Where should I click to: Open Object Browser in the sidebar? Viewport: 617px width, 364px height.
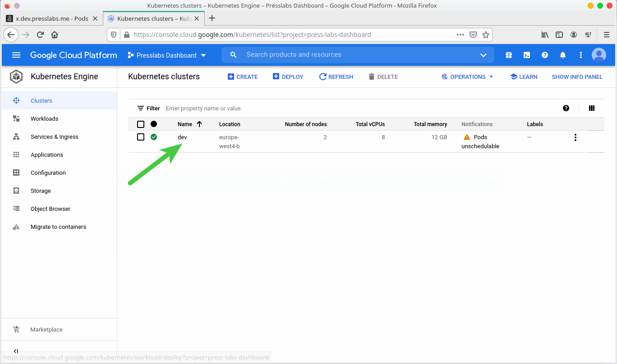pos(59,209)
